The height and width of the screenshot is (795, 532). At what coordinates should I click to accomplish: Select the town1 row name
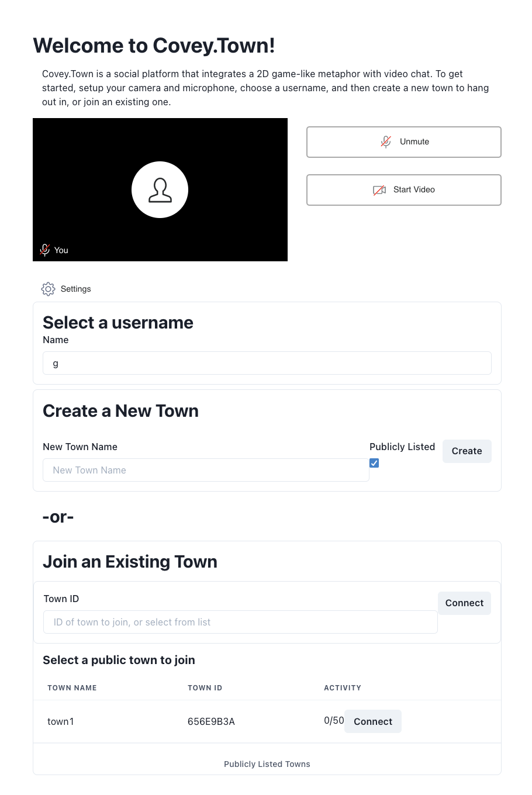(61, 721)
